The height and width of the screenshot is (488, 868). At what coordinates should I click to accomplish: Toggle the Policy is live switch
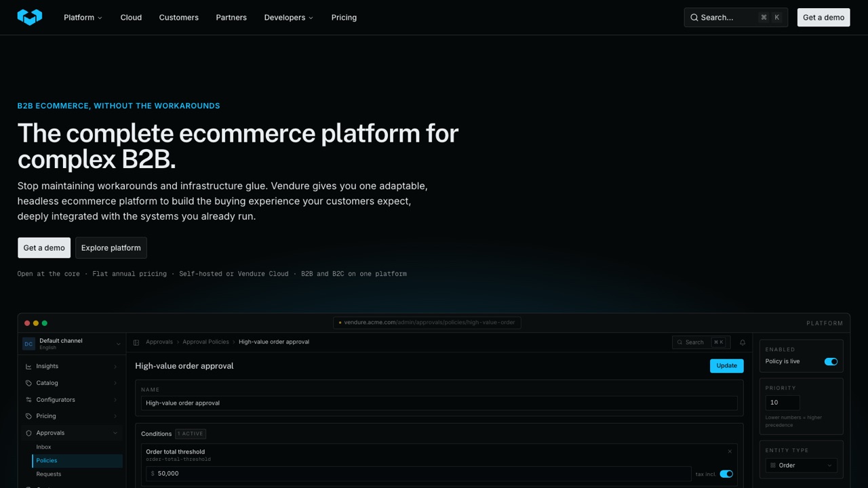point(831,361)
